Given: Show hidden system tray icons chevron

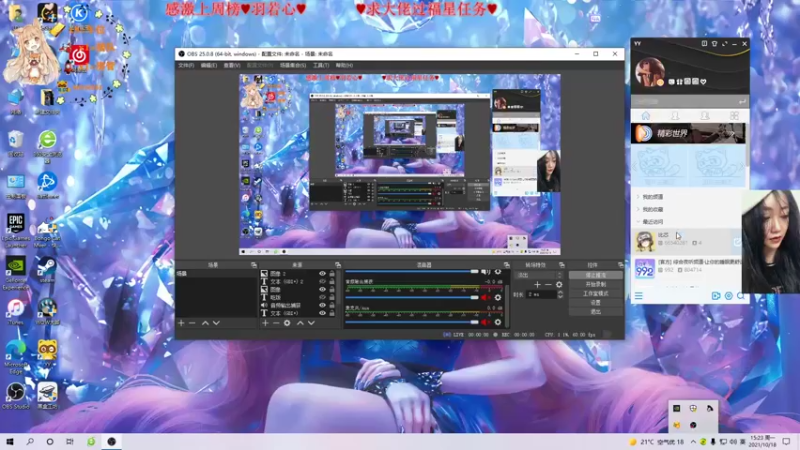Looking at the screenshot, I should (693, 442).
